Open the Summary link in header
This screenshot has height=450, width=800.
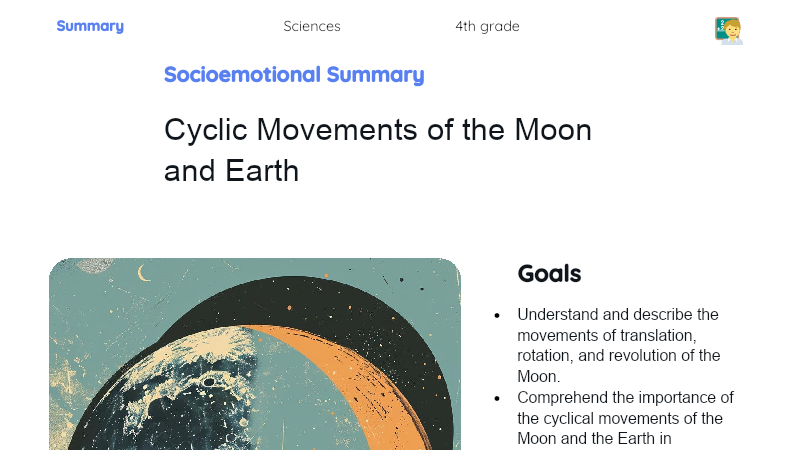coord(90,26)
